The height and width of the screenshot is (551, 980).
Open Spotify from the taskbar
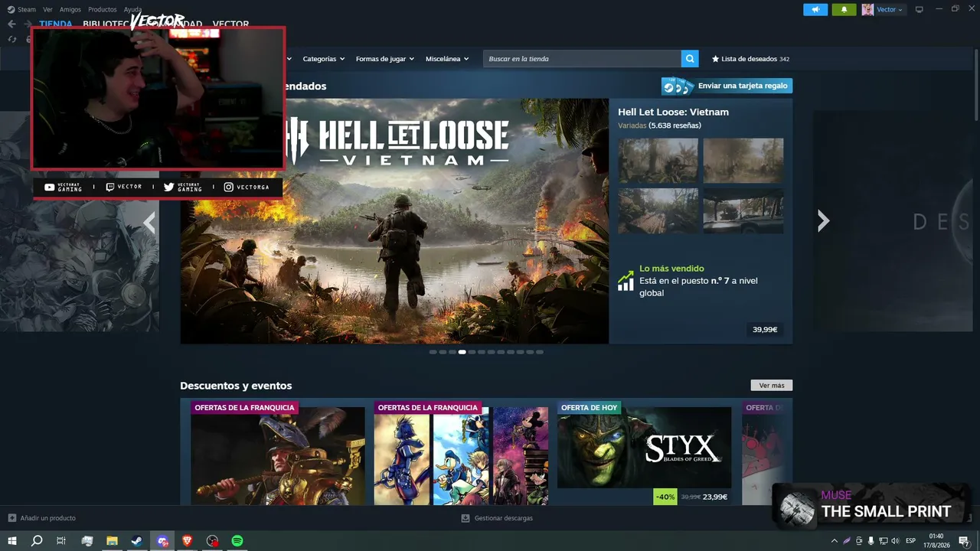coord(237,541)
